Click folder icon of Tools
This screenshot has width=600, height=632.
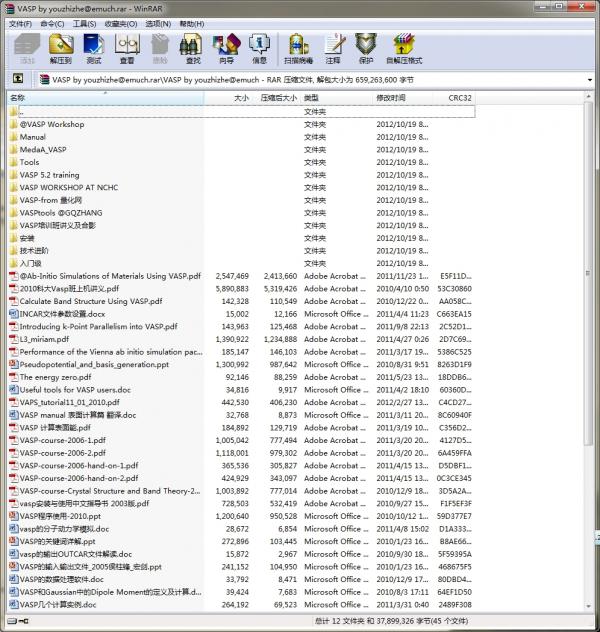[14, 162]
